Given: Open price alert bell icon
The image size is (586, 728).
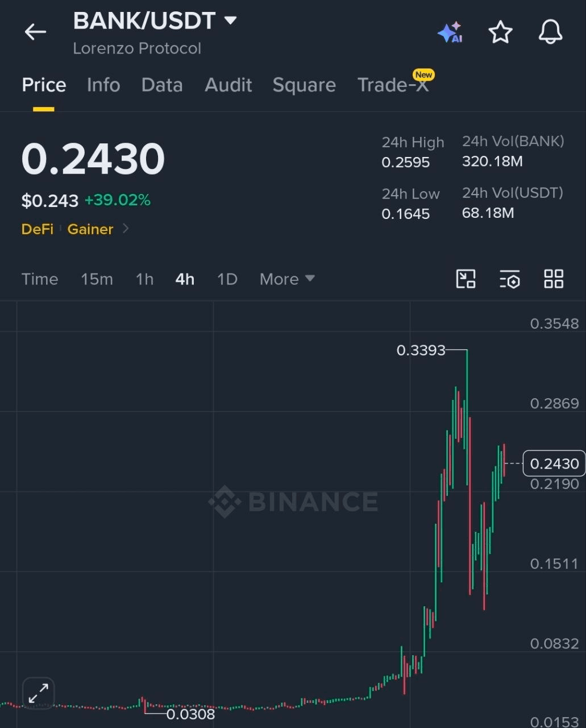Looking at the screenshot, I should 550,32.
